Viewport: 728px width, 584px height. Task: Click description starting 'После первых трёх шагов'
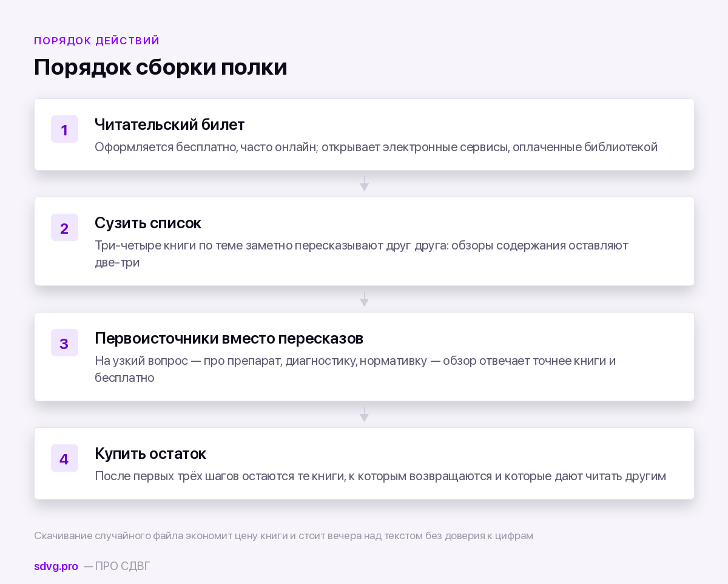[380, 476]
